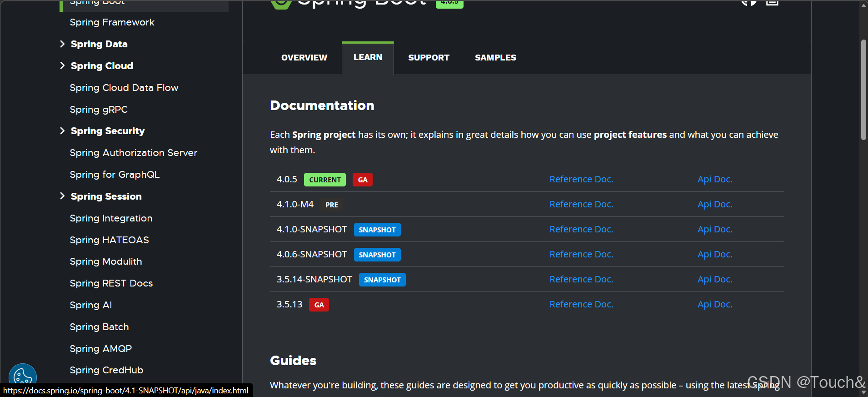The width and height of the screenshot is (868, 397).
Task: Open Spring Modulith project
Action: click(106, 261)
